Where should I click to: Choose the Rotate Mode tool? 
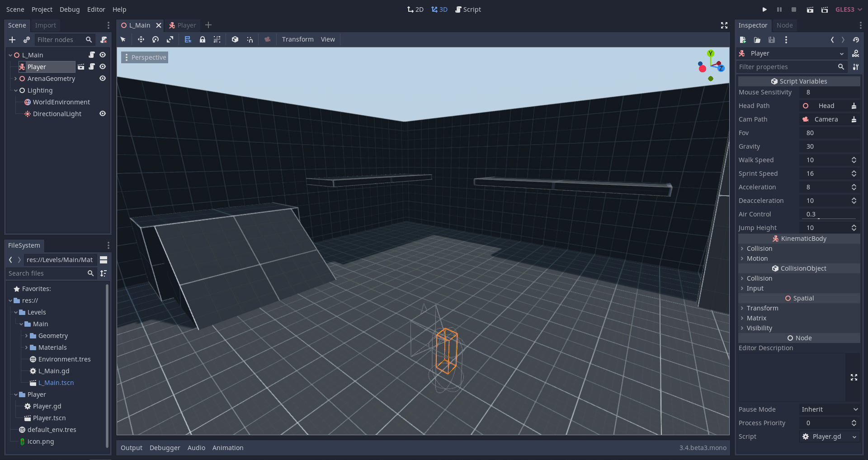coord(156,39)
